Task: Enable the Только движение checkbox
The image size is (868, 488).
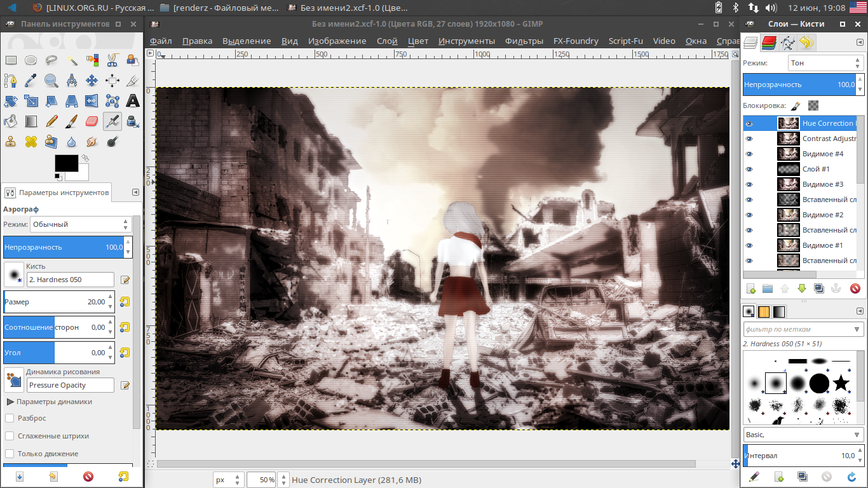Action: click(10, 454)
